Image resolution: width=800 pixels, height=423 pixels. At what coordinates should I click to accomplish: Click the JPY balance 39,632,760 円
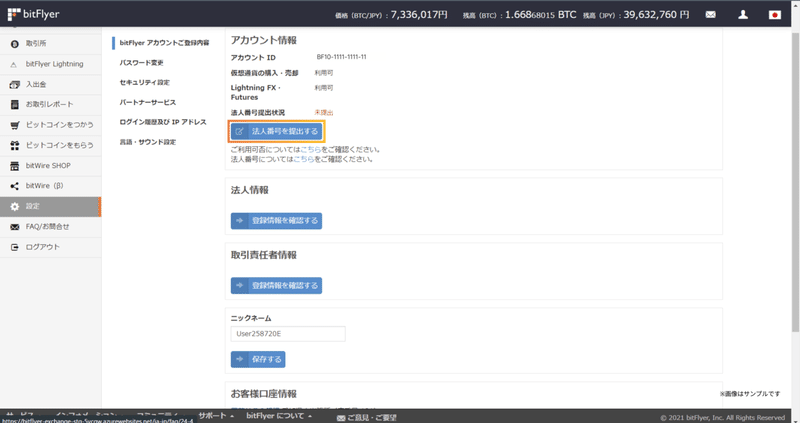pyautogui.click(x=656, y=15)
